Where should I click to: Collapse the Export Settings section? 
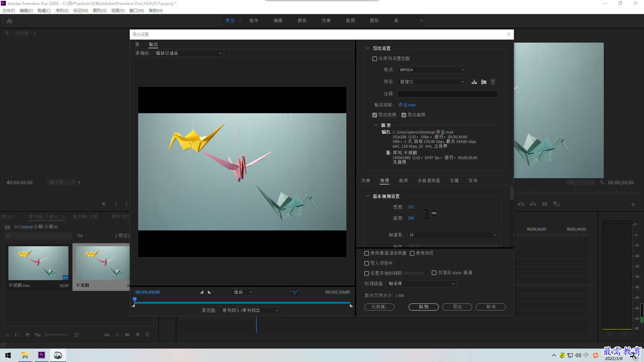pyautogui.click(x=368, y=48)
